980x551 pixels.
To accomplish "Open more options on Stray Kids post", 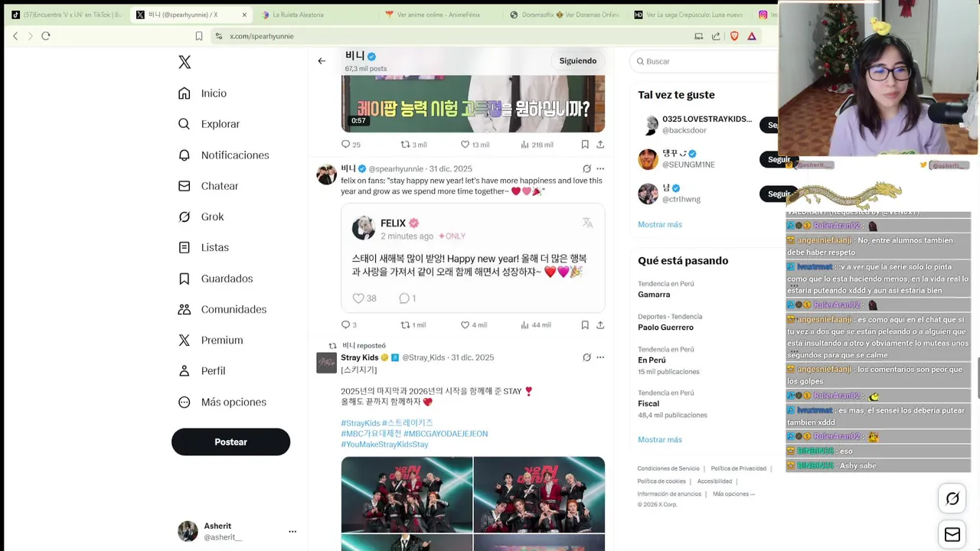I will [600, 357].
